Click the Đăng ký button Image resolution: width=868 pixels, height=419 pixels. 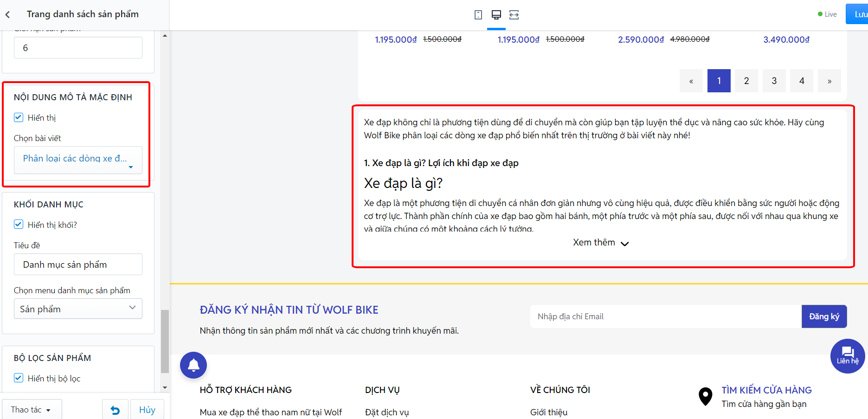(x=824, y=316)
